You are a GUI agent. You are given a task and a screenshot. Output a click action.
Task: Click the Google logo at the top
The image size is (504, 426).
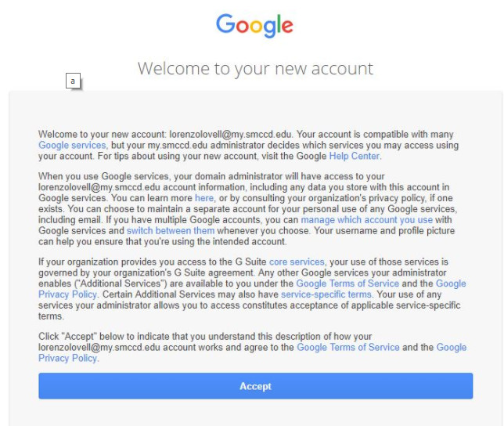click(254, 25)
